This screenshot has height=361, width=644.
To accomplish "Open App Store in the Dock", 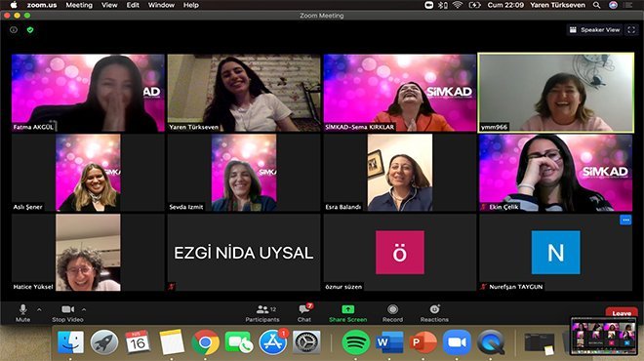I will 272,341.
